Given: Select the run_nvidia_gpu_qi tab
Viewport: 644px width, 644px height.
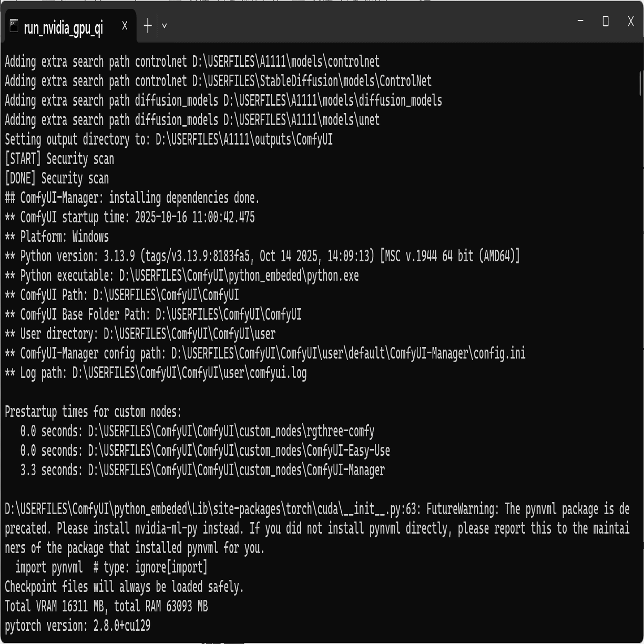Looking at the screenshot, I should pyautogui.click(x=63, y=27).
